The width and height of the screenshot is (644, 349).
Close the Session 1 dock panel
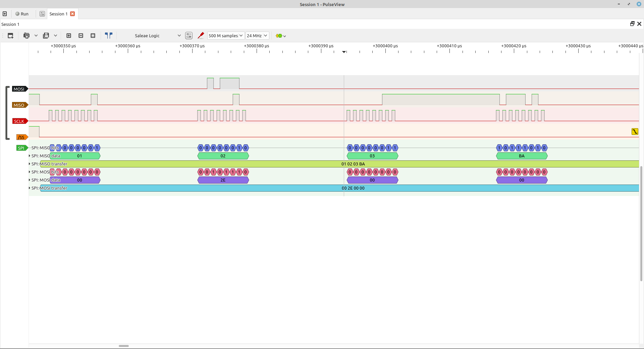[x=639, y=24]
